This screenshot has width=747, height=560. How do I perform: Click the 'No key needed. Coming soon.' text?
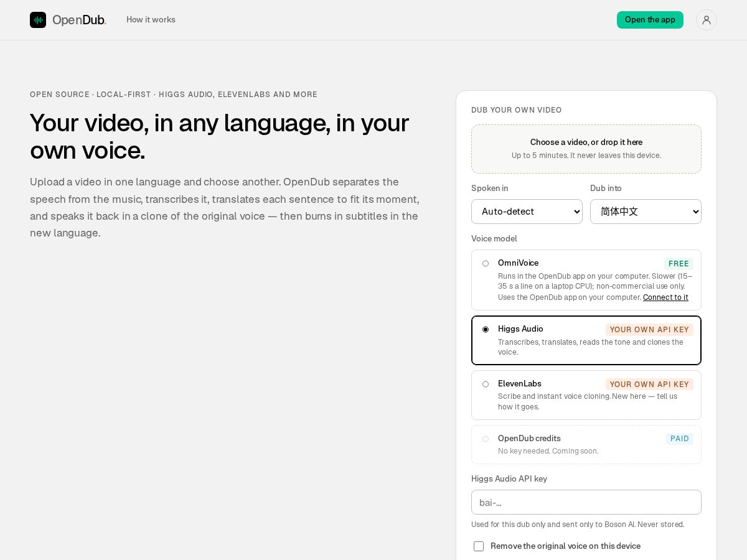pyautogui.click(x=548, y=451)
